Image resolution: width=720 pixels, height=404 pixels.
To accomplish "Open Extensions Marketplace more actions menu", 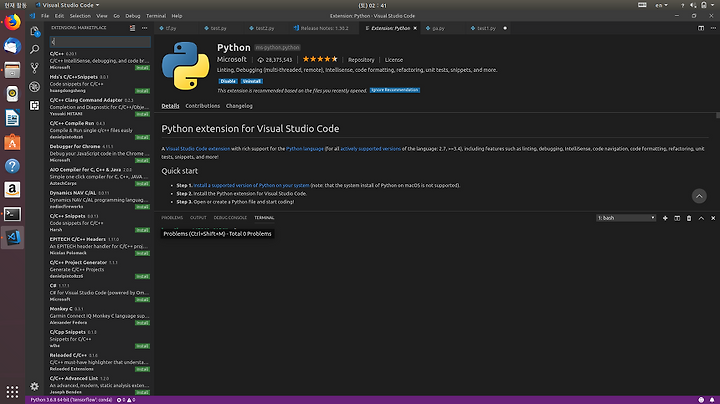I will click(x=144, y=28).
